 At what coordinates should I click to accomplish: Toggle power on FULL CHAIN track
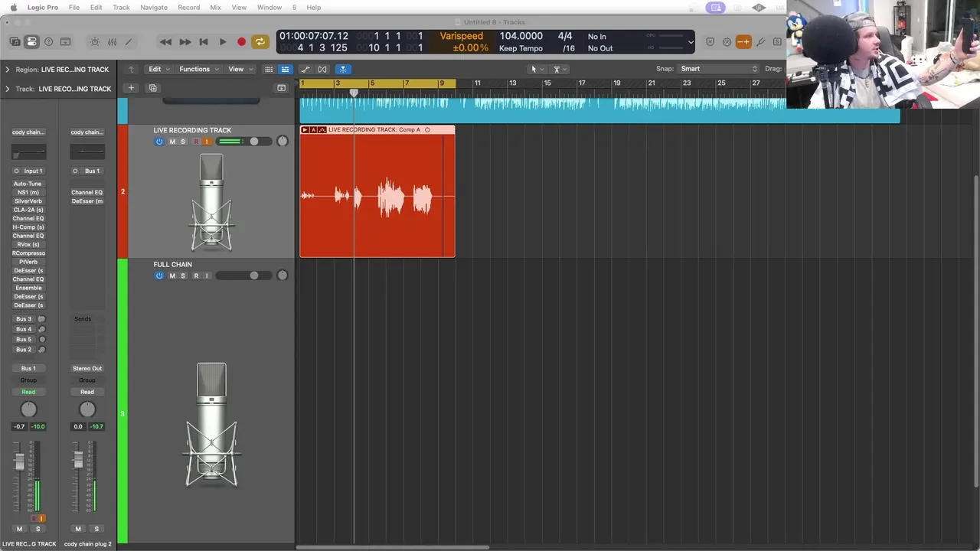(159, 275)
